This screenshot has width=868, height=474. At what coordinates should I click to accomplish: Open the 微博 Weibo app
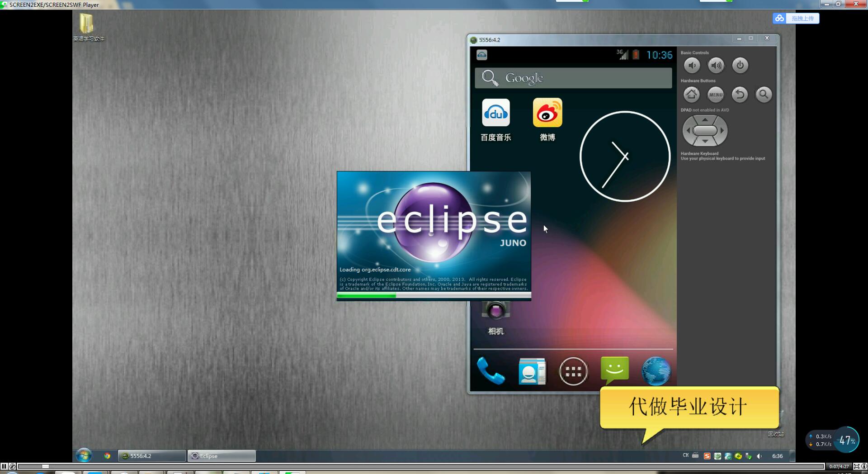coord(547,120)
